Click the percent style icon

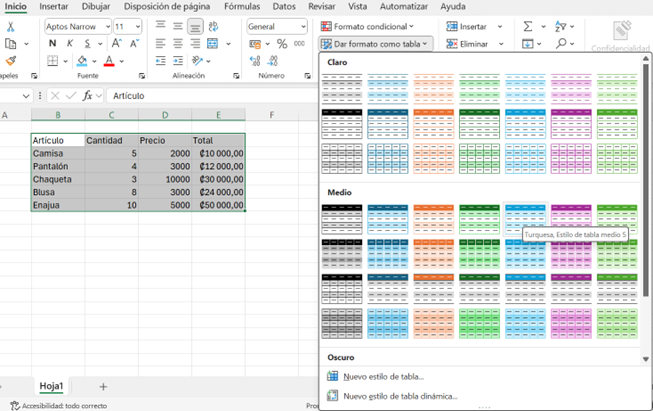click(282, 44)
